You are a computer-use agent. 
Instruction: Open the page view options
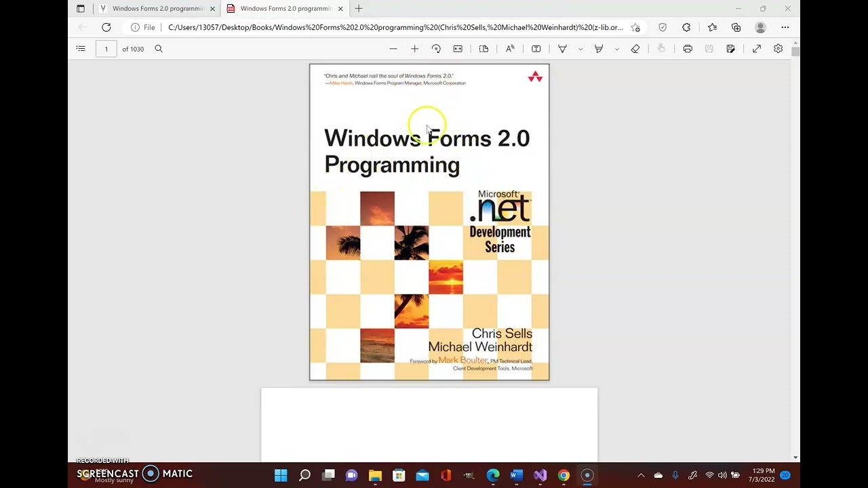tap(484, 49)
